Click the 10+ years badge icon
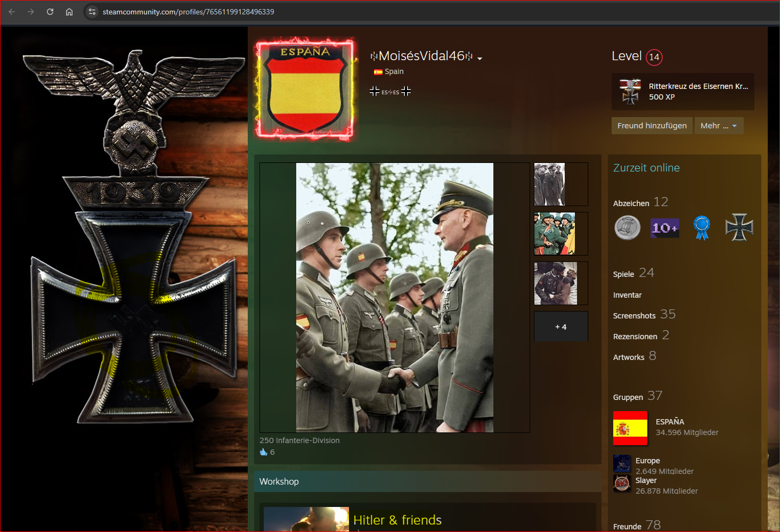Image resolution: width=780 pixels, height=532 pixels. pyautogui.click(x=665, y=228)
